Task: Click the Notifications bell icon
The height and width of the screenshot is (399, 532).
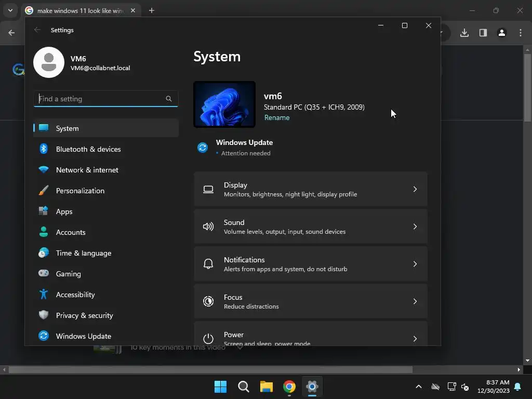Action: (x=208, y=263)
